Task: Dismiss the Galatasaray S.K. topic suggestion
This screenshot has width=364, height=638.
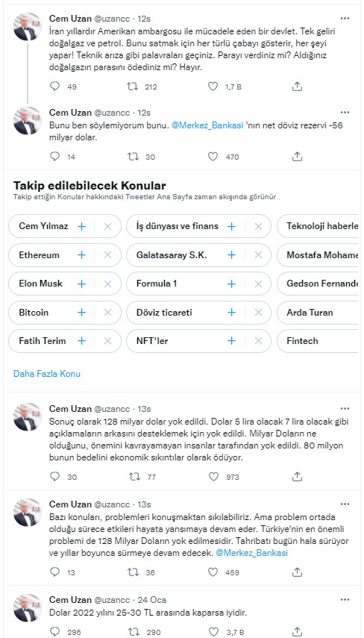Action: [258, 255]
